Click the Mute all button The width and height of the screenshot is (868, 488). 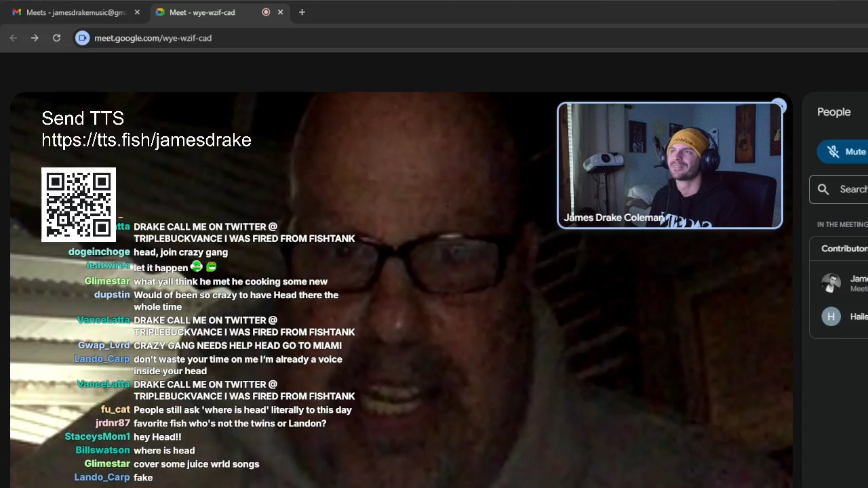click(843, 152)
